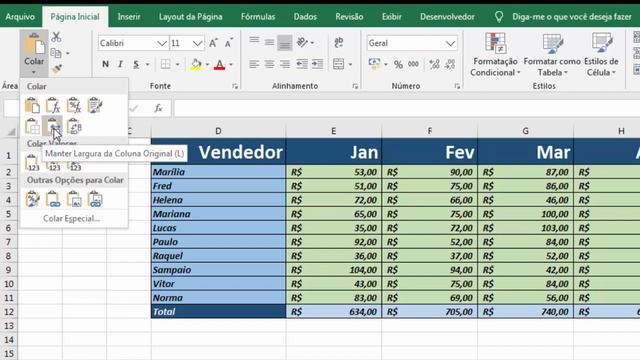Switch to the Fórmulas tab
Image resolution: width=640 pixels, height=360 pixels.
click(258, 17)
